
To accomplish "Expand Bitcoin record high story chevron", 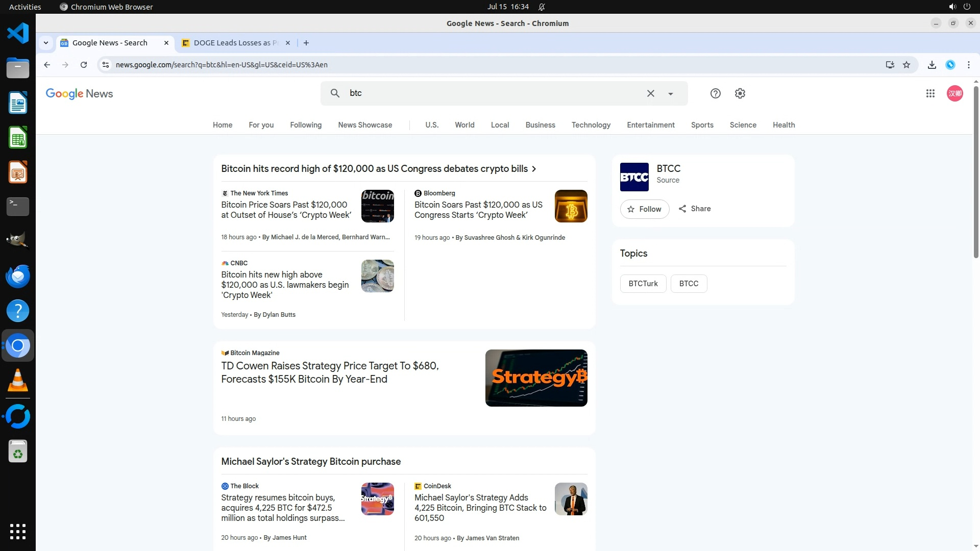I will pos(534,169).
